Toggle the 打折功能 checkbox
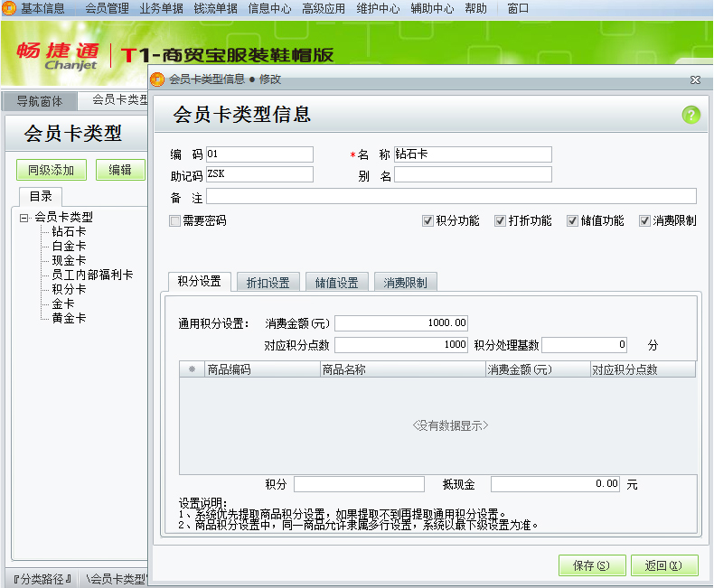The image size is (714, 588). tap(500, 221)
